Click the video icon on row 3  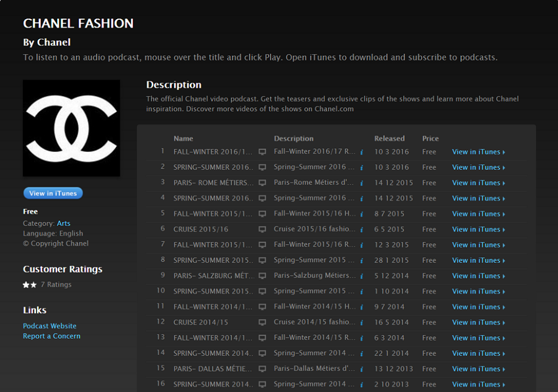(262, 183)
